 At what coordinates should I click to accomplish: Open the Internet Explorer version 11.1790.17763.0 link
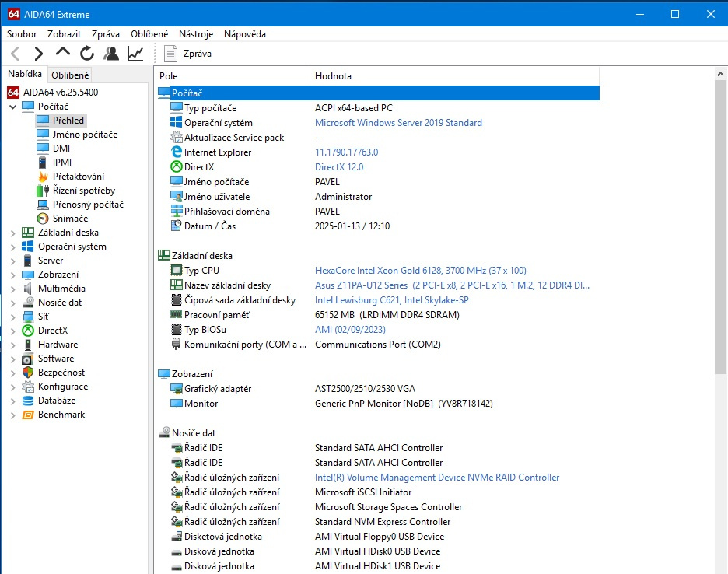point(346,152)
